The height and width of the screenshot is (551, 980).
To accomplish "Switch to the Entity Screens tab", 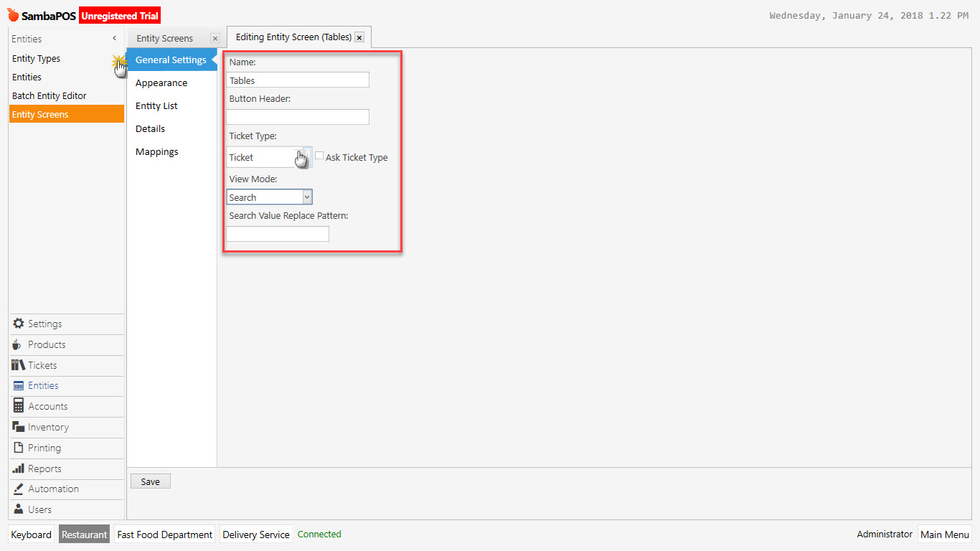I will pyautogui.click(x=164, y=38).
